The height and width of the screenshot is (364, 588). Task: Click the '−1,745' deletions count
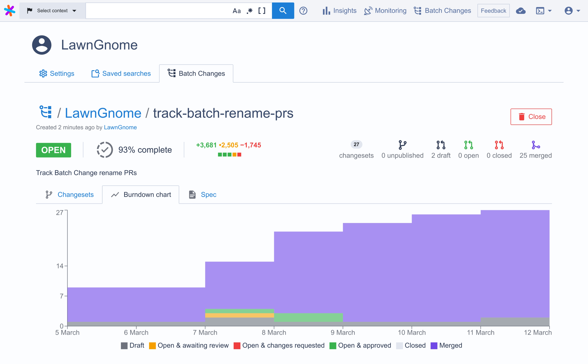point(251,145)
